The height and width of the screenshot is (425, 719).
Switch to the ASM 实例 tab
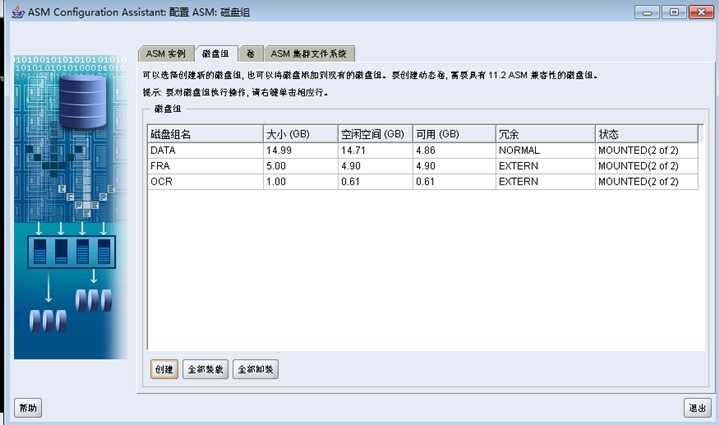point(166,54)
